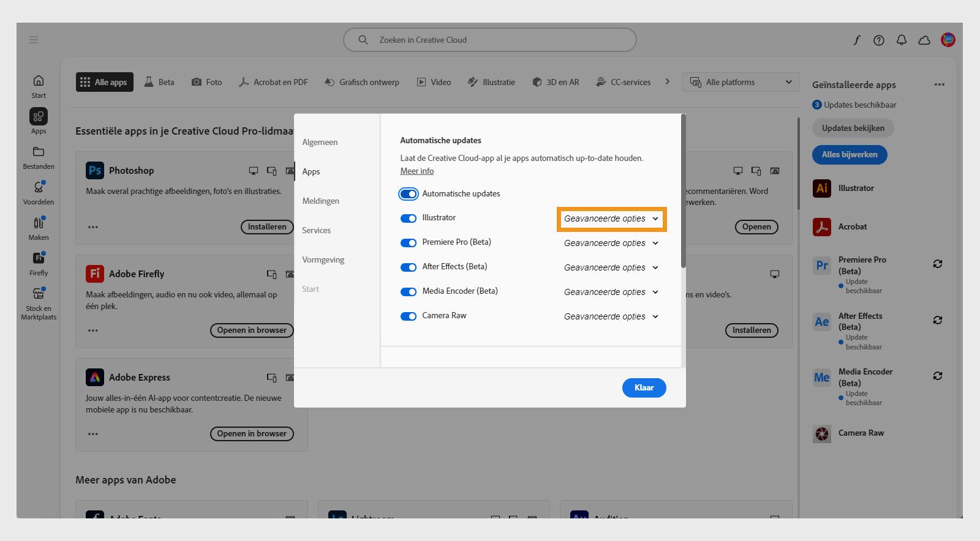Viewport: 980px width, 541px height.
Task: Open Vormgeving preferences tab
Action: pos(323,259)
